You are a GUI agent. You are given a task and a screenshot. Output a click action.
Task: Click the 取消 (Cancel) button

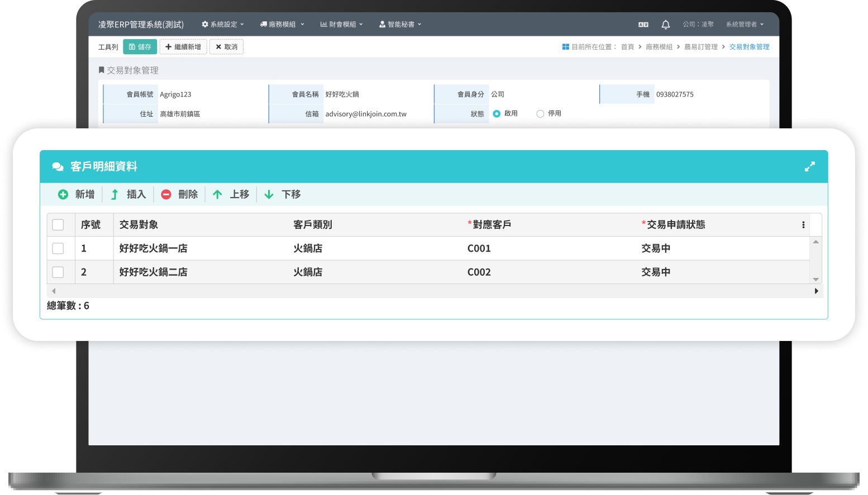click(226, 47)
